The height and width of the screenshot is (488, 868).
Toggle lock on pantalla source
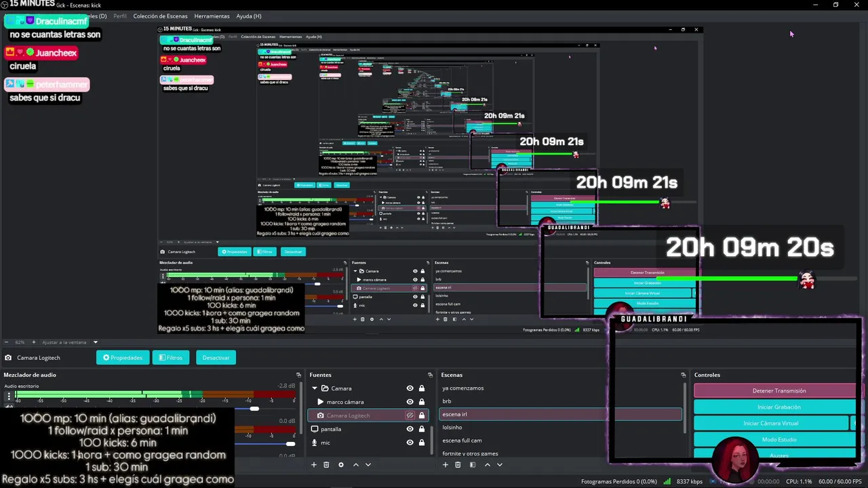coord(422,429)
